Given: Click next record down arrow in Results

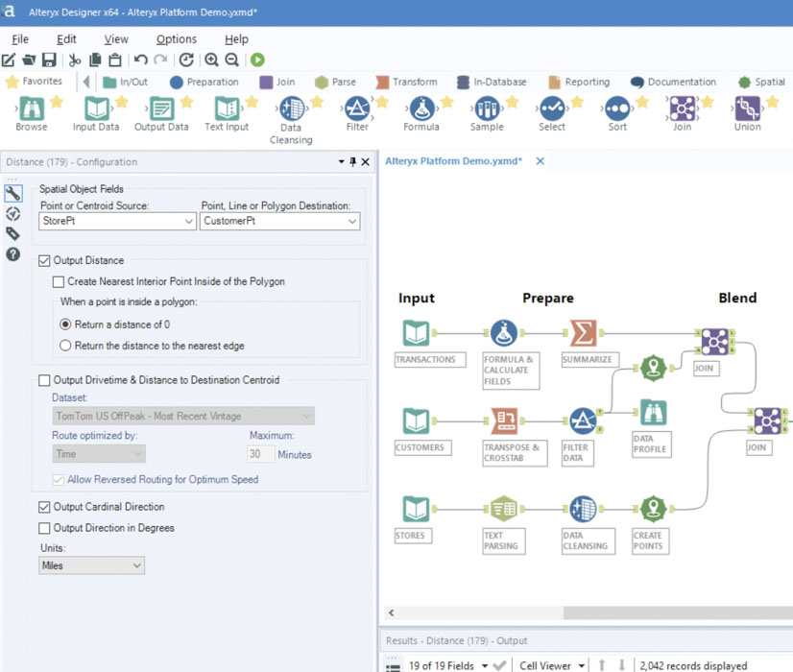Looking at the screenshot, I should pyautogui.click(x=622, y=665).
